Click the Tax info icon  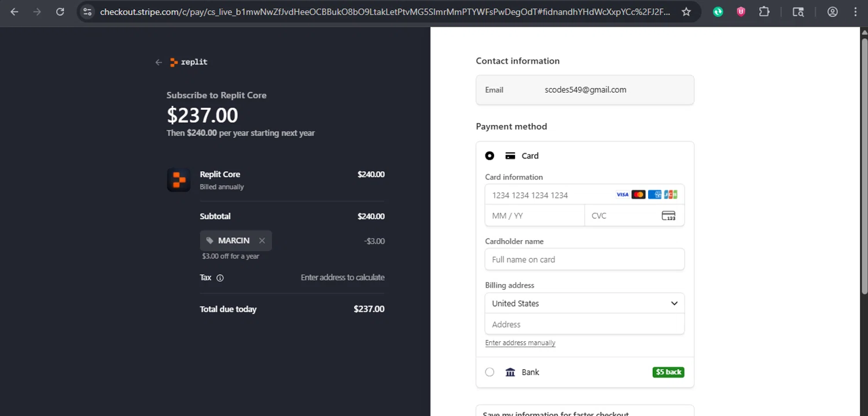(x=220, y=278)
